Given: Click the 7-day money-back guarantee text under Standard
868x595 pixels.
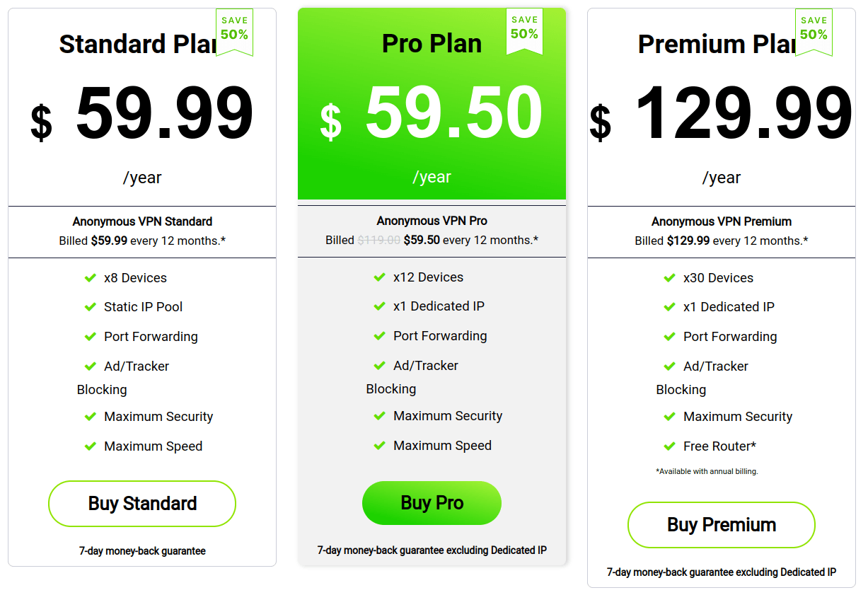Looking at the screenshot, I should 141,550.
